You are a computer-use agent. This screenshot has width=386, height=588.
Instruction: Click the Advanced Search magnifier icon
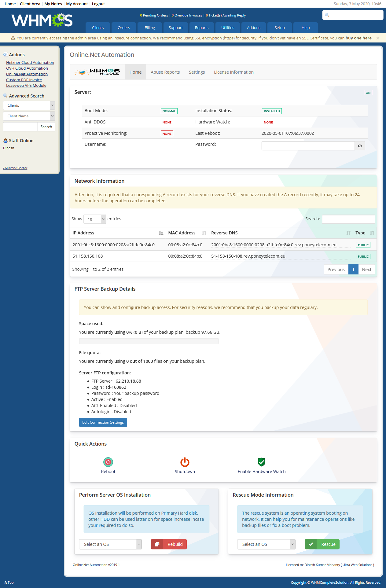tap(5, 96)
